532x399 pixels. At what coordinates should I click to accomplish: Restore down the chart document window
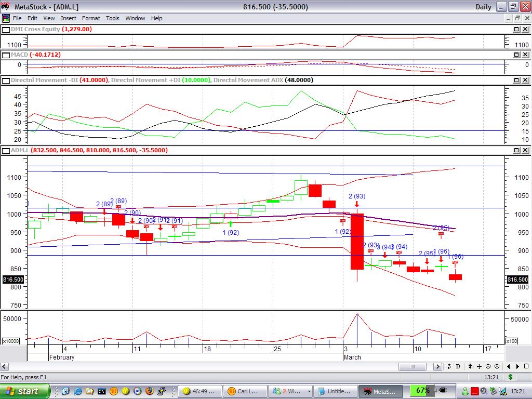(x=517, y=18)
